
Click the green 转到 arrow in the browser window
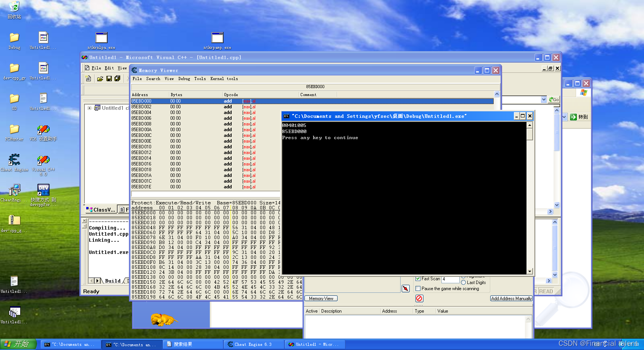pos(573,117)
